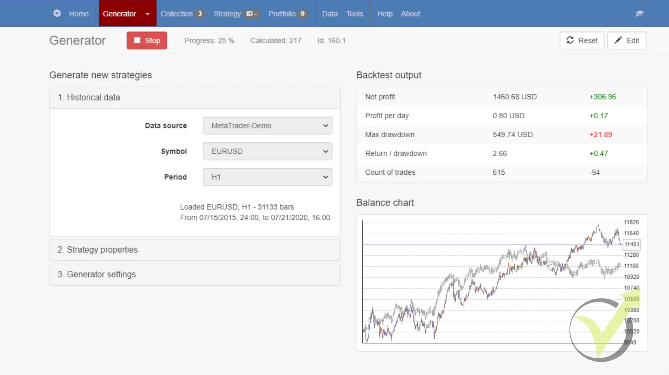This screenshot has width=669, height=375.
Task: Open the Data source dropdown
Action: [268, 125]
